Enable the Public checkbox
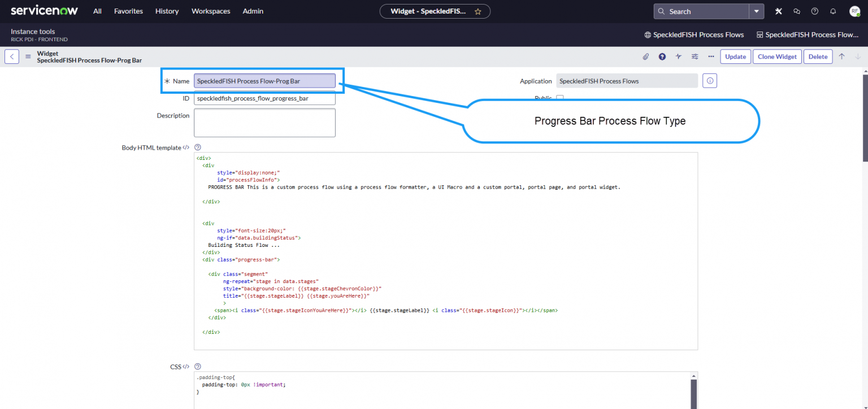 point(559,98)
